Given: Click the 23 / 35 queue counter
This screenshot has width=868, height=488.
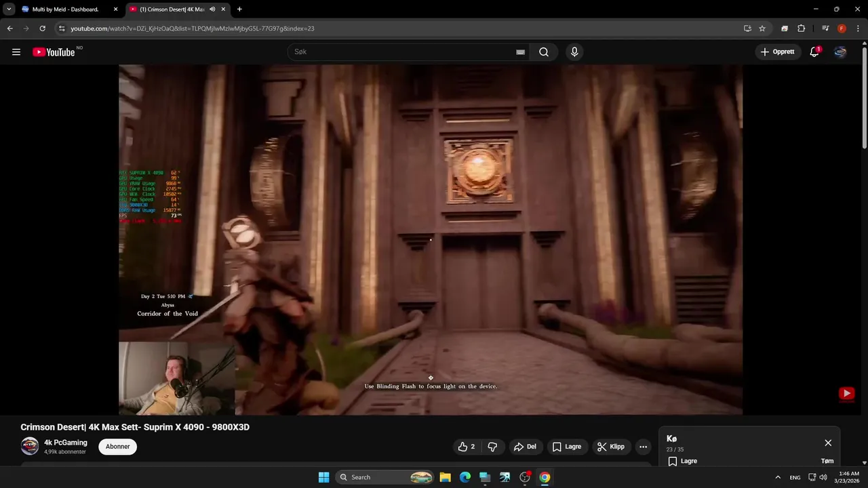Looking at the screenshot, I should coord(675,449).
